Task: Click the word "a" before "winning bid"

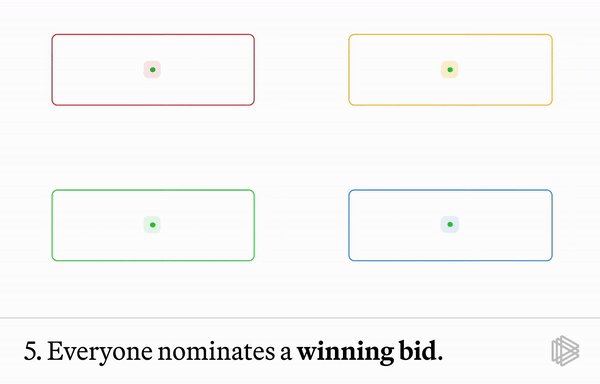Action: (x=286, y=353)
